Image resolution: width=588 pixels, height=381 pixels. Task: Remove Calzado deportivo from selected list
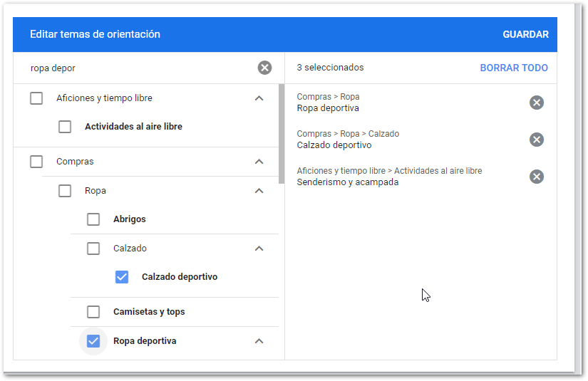tap(537, 140)
